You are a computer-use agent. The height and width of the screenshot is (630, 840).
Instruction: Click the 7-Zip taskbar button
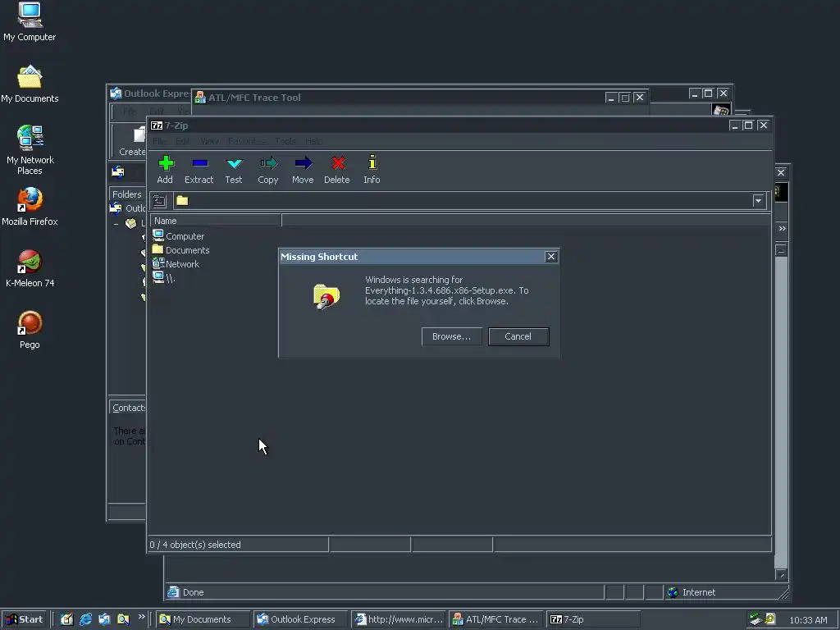(594, 619)
